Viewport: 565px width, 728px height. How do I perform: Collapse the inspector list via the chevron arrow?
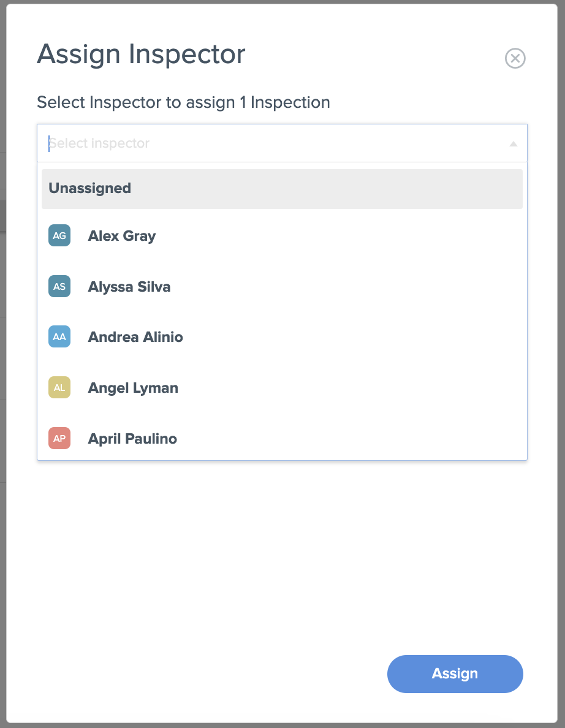[x=512, y=143]
